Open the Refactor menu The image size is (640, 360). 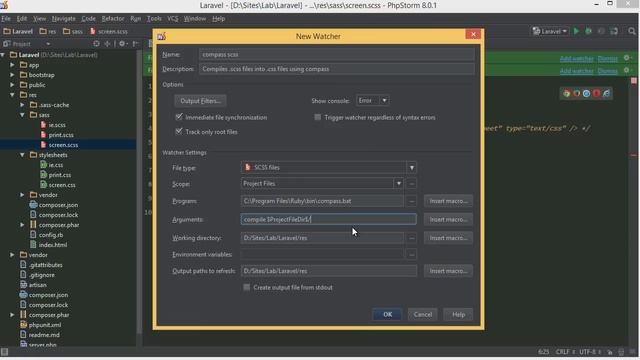point(113,19)
